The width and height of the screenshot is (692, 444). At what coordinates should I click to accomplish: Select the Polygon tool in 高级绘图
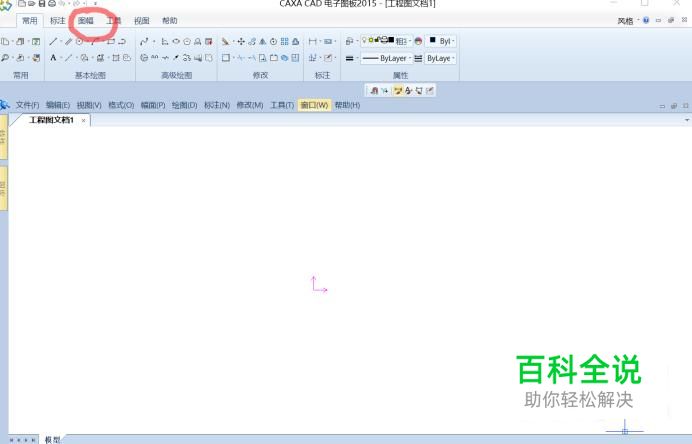click(x=187, y=41)
